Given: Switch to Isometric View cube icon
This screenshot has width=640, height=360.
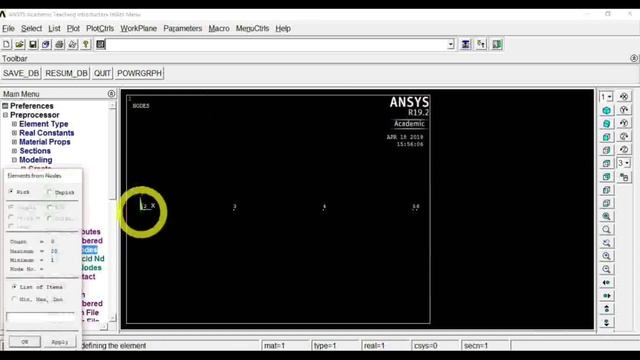Looking at the screenshot, I should pos(607,110).
